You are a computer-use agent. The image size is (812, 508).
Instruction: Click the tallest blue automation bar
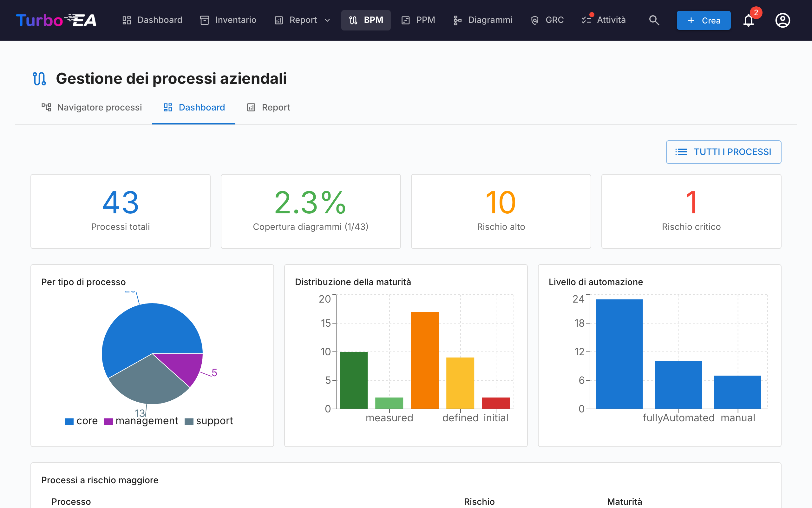click(619, 354)
